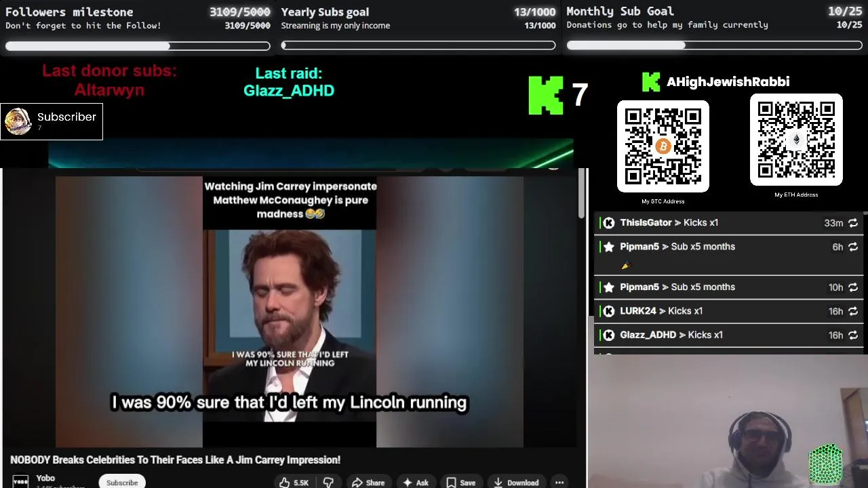Screen dimensions: 868x488
Task: Click the '33m' timestamp on ThisIsGator row
Action: 833,223
